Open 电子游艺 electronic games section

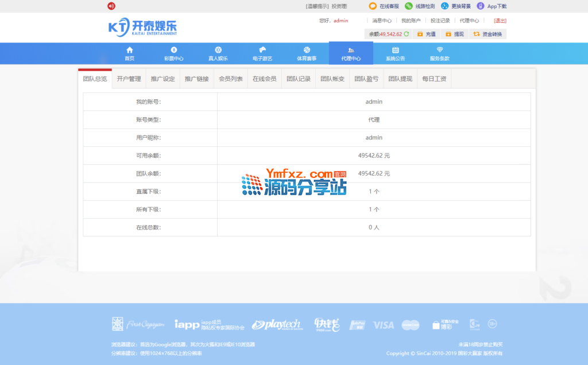click(262, 53)
